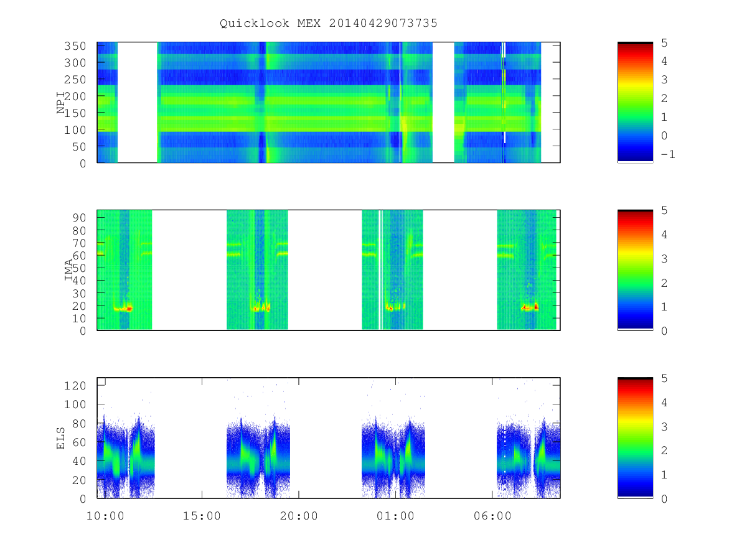Select the ELS y-axis label
The width and height of the screenshot is (747, 560).
click(61, 438)
